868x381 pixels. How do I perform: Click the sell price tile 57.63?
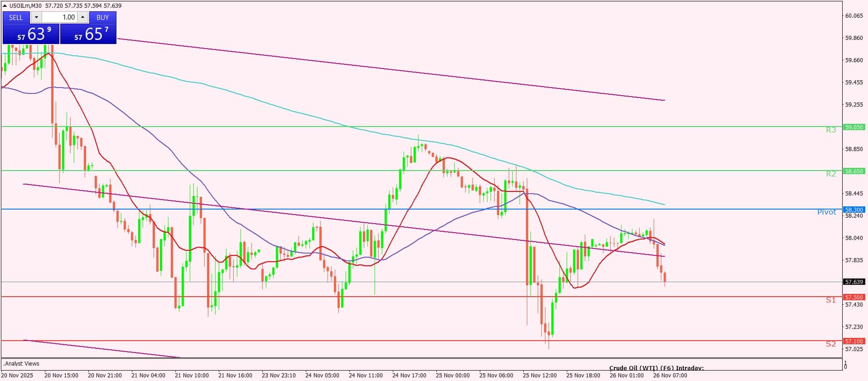click(x=31, y=34)
